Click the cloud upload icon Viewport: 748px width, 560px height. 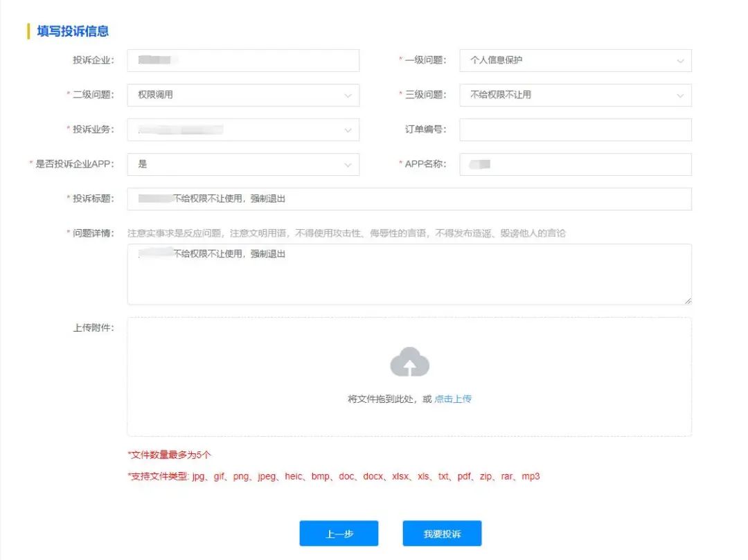tap(410, 362)
